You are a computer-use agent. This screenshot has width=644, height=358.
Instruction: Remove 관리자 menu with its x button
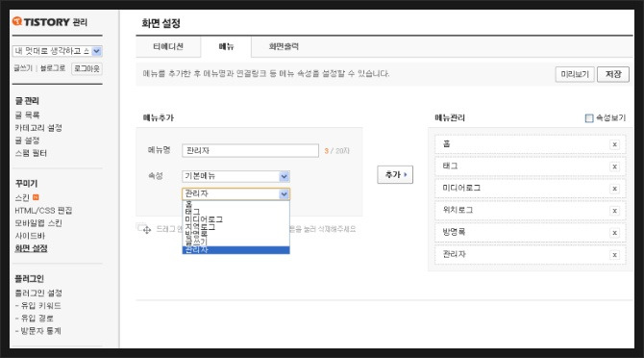click(614, 255)
